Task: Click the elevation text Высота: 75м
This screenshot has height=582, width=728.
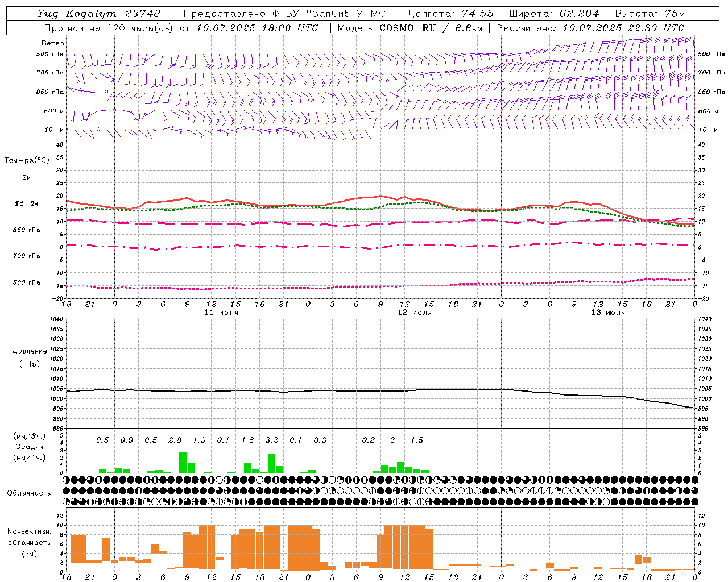Action: pyautogui.click(x=650, y=14)
